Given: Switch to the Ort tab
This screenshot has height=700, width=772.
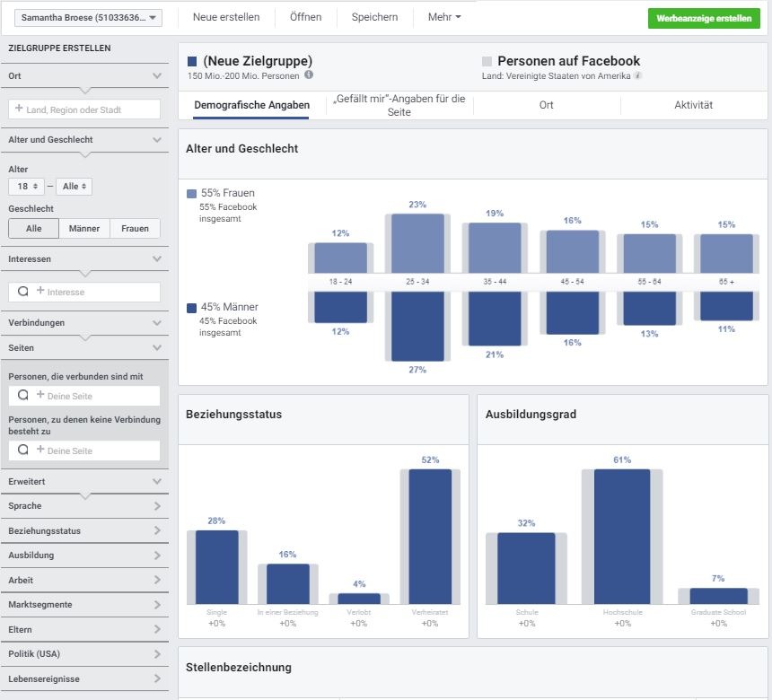Looking at the screenshot, I should 547,105.
